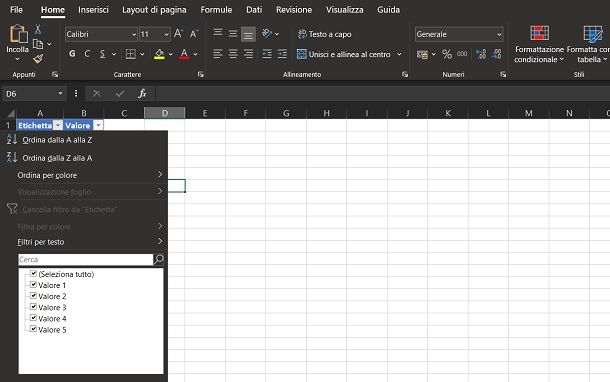The width and height of the screenshot is (610, 382).
Task: Click the Cut scissors icon
Action: coord(38,29)
